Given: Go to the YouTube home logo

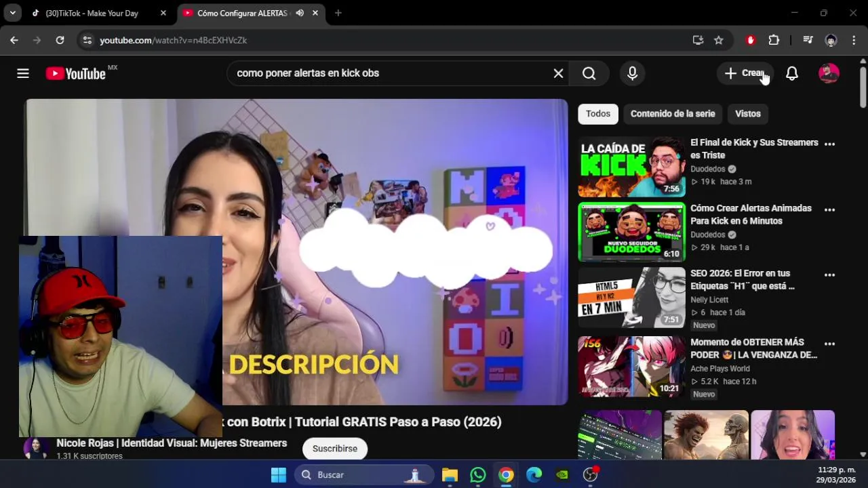Looking at the screenshot, I should [76, 73].
